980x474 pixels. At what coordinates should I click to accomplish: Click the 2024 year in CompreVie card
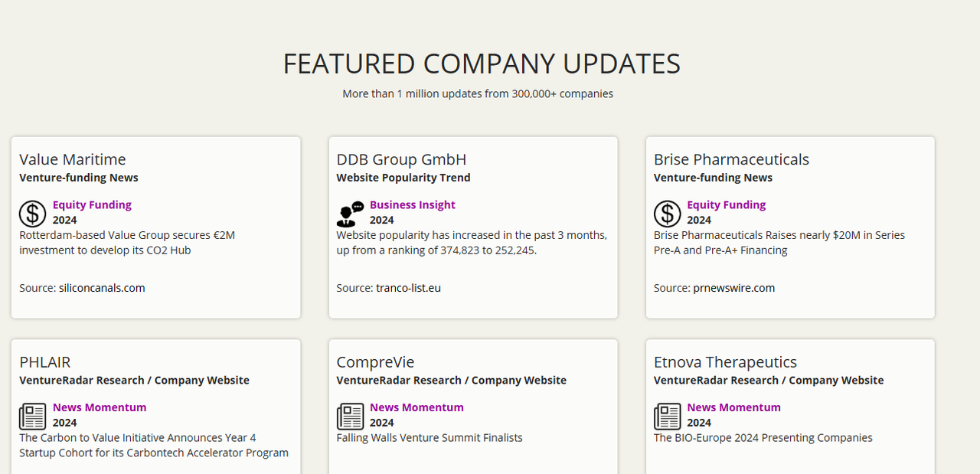(x=382, y=423)
